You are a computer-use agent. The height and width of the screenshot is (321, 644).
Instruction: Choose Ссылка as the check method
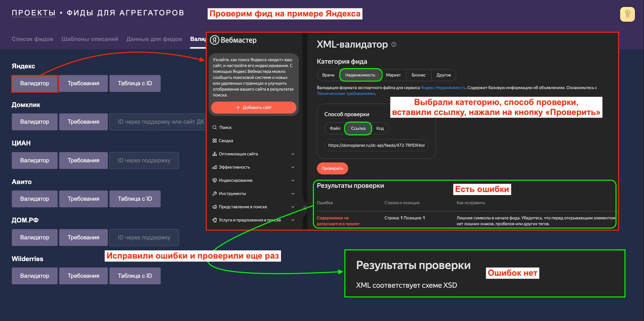[x=358, y=128]
